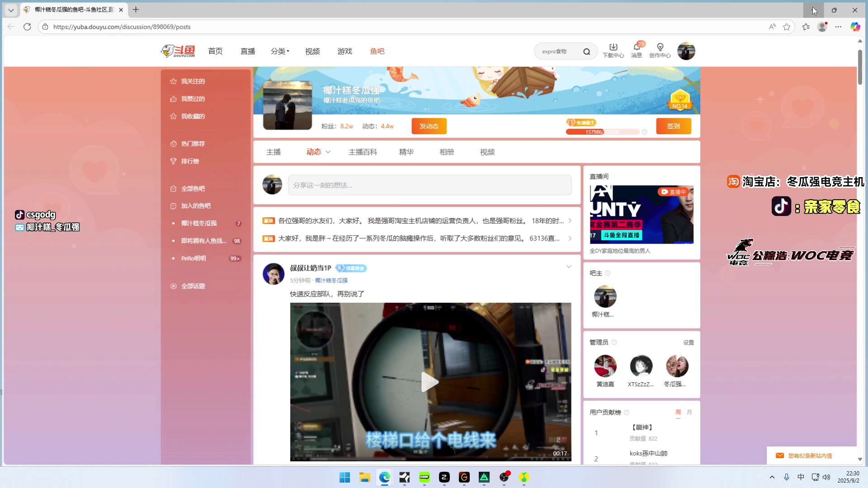This screenshot has height=488, width=868.
Task: Switch to the 相册 tab
Action: [447, 152]
